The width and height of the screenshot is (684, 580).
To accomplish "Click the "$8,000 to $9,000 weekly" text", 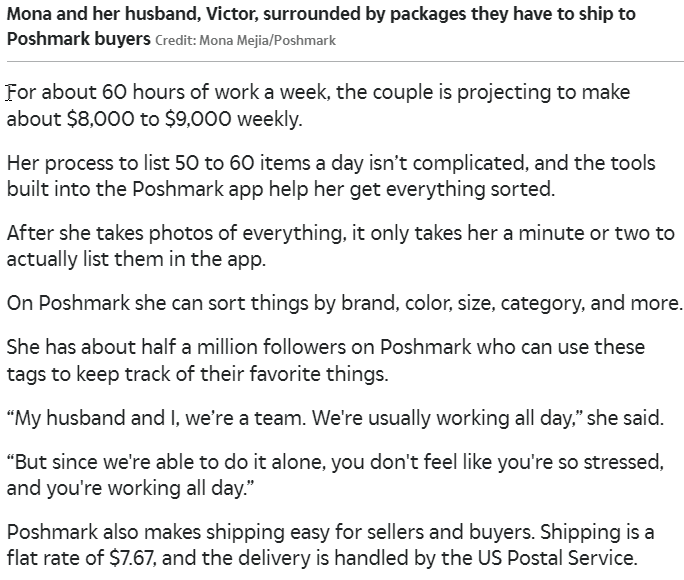I will pos(185,119).
